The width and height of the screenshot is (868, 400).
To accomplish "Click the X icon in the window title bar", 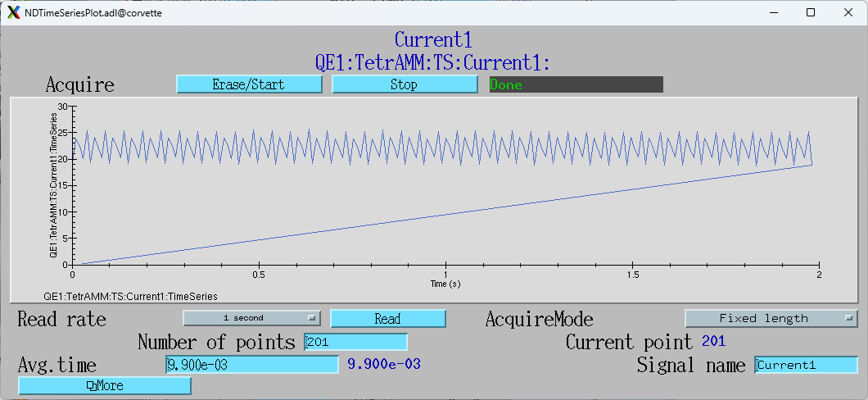I will (14, 12).
